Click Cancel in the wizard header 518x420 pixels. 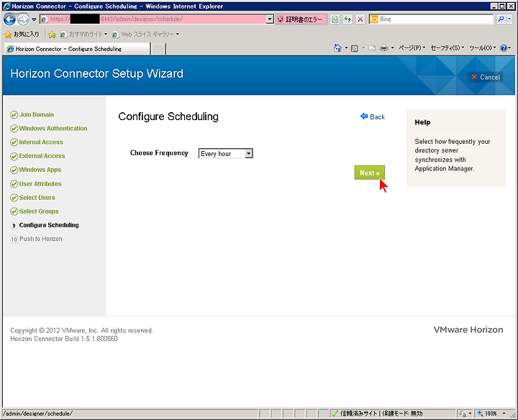point(486,77)
